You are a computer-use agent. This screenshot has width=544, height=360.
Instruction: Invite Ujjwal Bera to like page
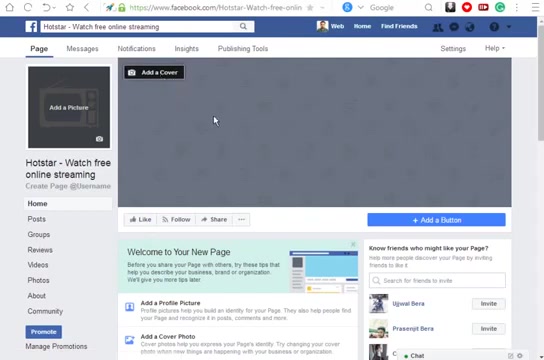pyautogui.click(x=488, y=304)
